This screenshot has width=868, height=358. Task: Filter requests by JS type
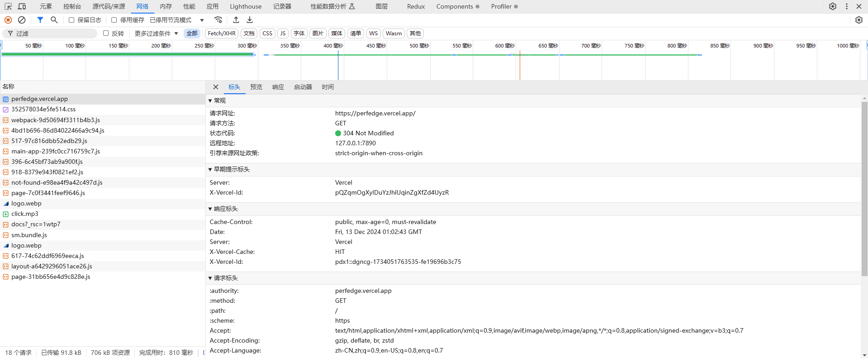tap(283, 33)
